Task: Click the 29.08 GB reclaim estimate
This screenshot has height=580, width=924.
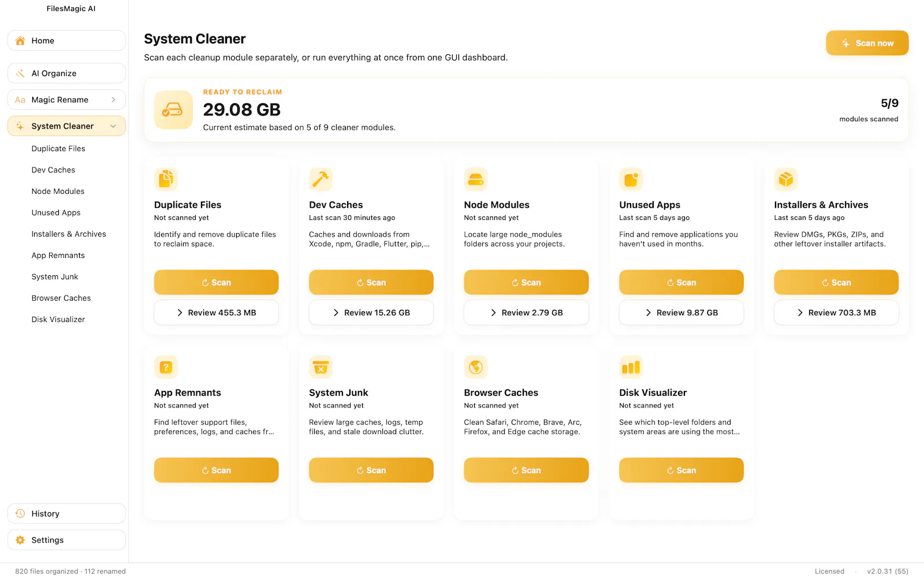Action: click(x=242, y=110)
